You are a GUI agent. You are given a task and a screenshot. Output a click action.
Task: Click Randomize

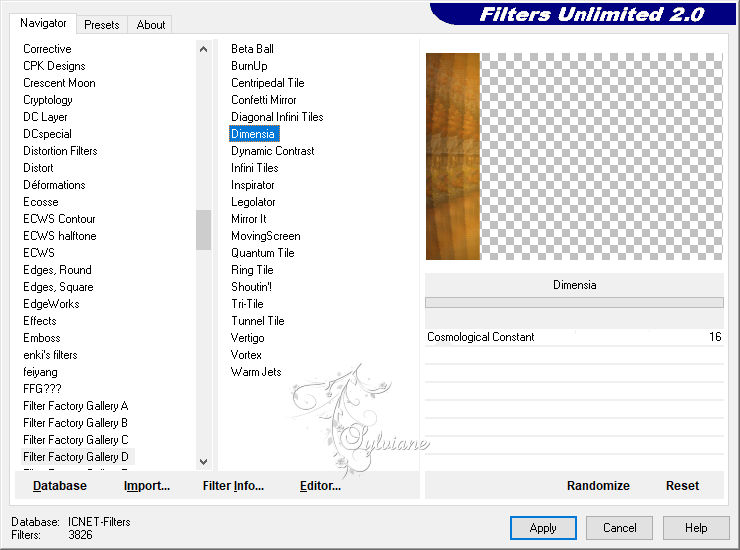pyautogui.click(x=598, y=486)
